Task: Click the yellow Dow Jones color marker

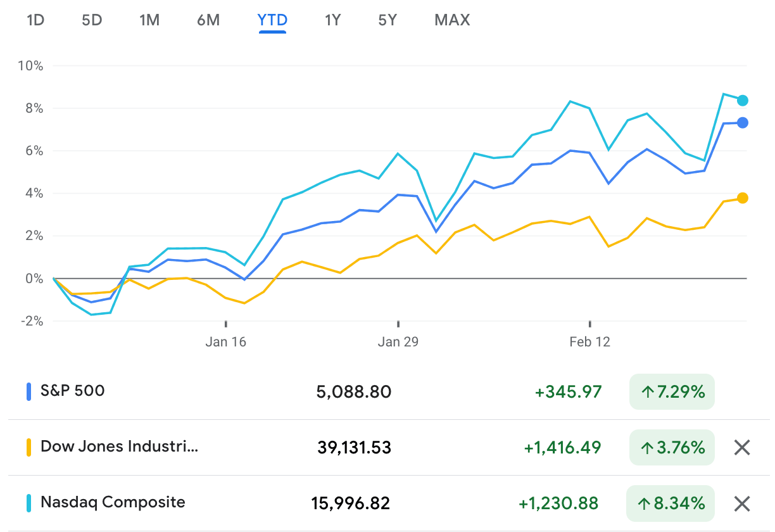Action: (28, 448)
